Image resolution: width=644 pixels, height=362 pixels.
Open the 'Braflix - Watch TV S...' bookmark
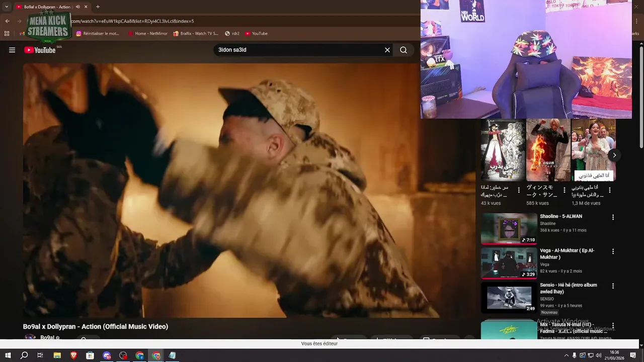pos(196,34)
